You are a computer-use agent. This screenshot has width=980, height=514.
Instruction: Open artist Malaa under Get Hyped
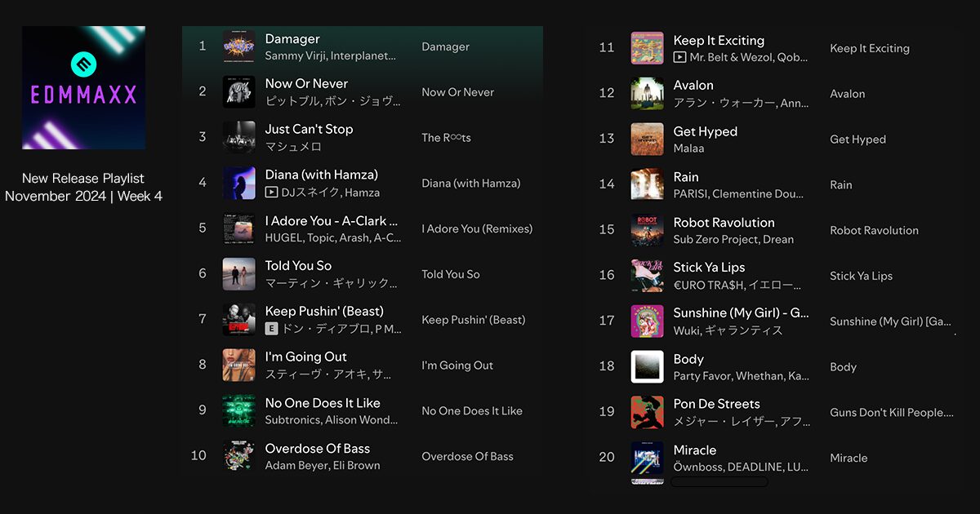688,149
